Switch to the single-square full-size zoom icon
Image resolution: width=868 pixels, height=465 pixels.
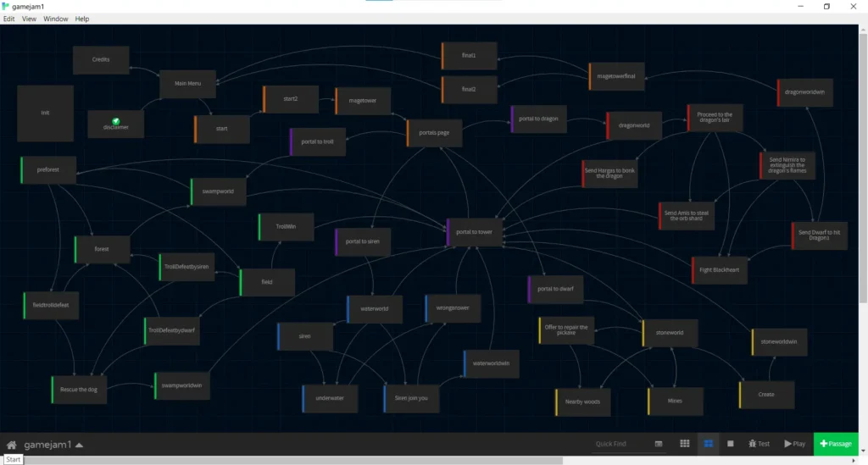tap(730, 444)
